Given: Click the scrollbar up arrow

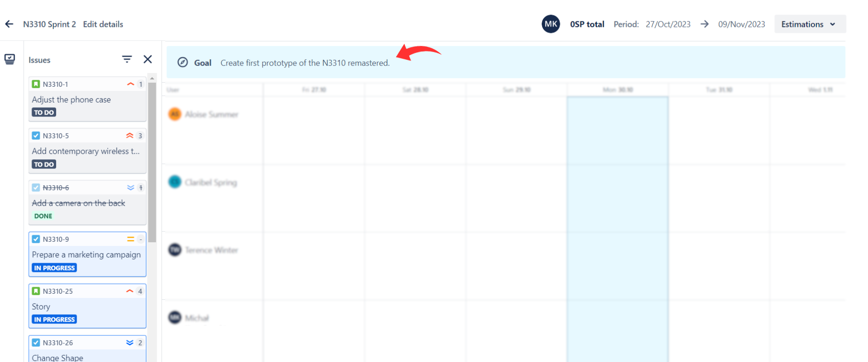Looking at the screenshot, I should coord(152,78).
